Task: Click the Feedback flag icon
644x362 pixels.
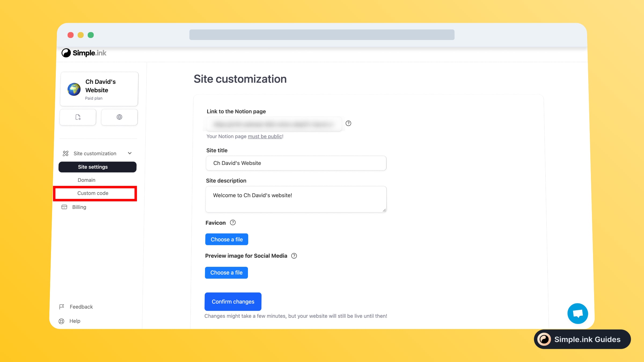Action: click(x=61, y=306)
